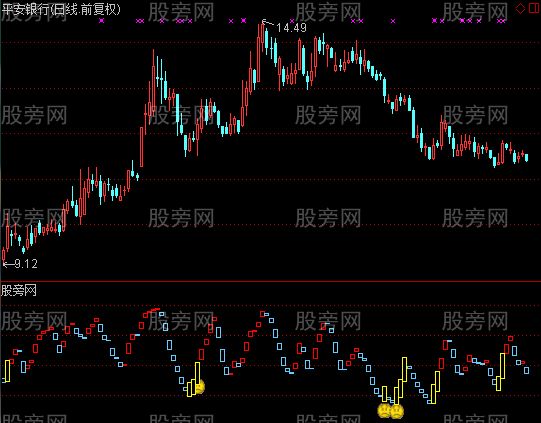This screenshot has height=423, width=541.
Task: Click the first candlestick marked 9.12
Action: [4, 256]
